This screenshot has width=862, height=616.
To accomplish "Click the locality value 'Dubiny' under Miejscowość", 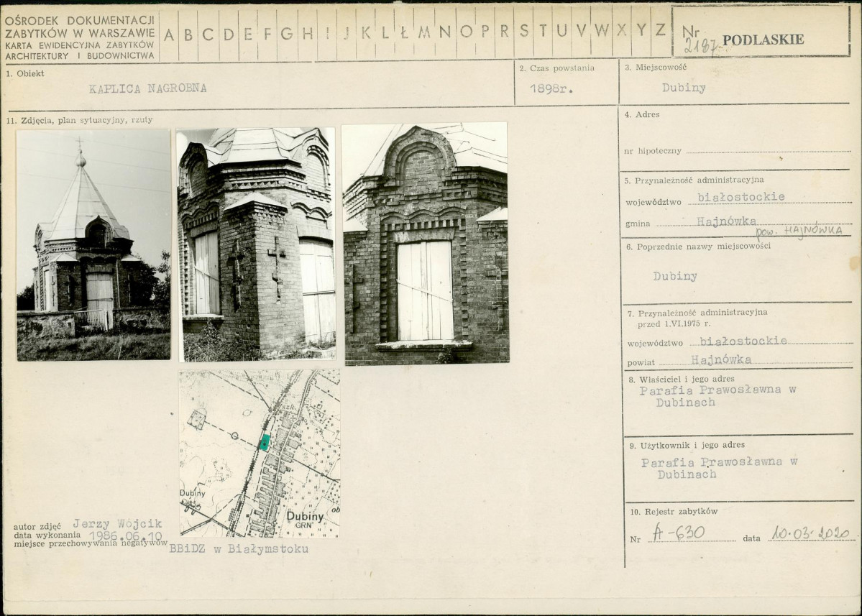I will pyautogui.click(x=683, y=88).
